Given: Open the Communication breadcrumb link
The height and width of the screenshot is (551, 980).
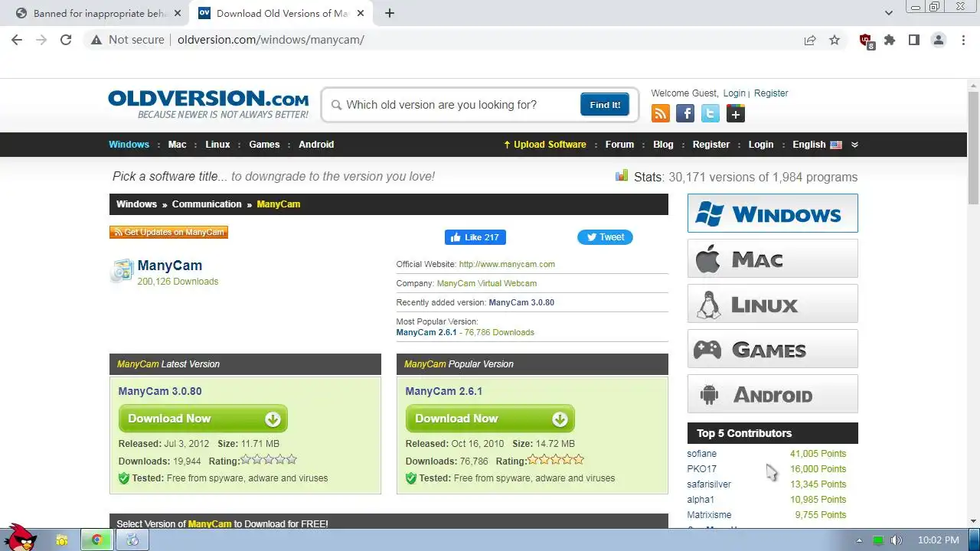Looking at the screenshot, I should click(207, 204).
